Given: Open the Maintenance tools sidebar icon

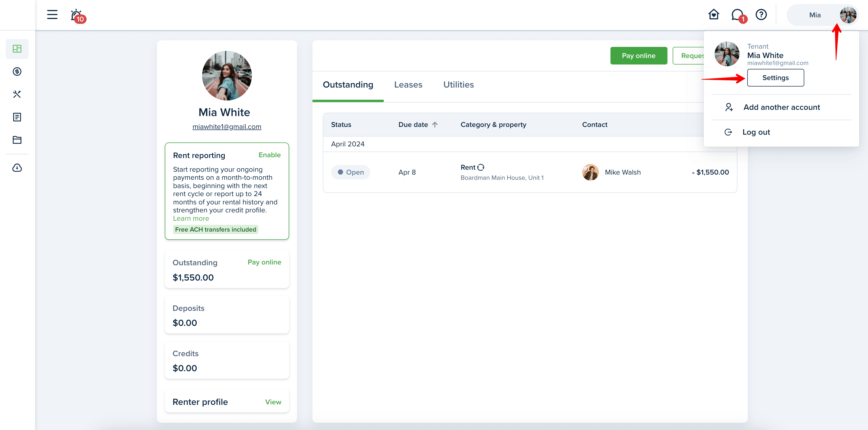Looking at the screenshot, I should click(x=17, y=94).
